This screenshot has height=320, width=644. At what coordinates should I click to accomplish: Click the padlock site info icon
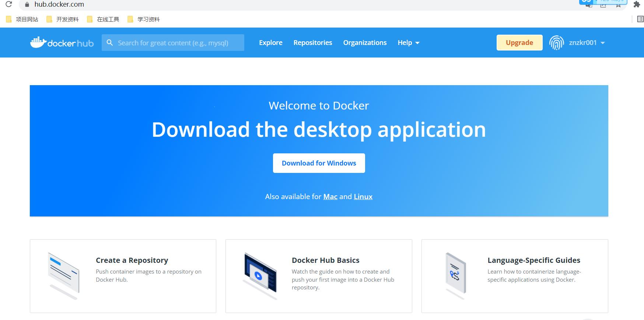[27, 4]
